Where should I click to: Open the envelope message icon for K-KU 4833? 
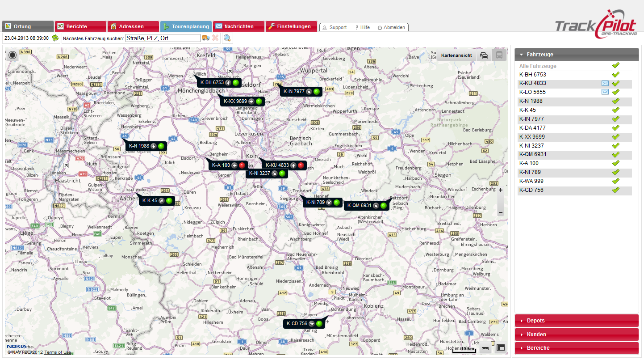605,83
